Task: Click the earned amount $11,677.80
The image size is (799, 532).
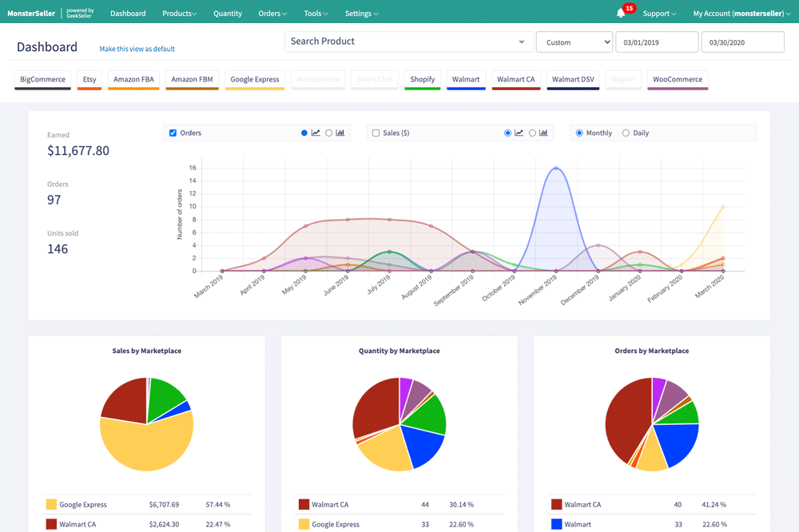Action: [x=78, y=151]
